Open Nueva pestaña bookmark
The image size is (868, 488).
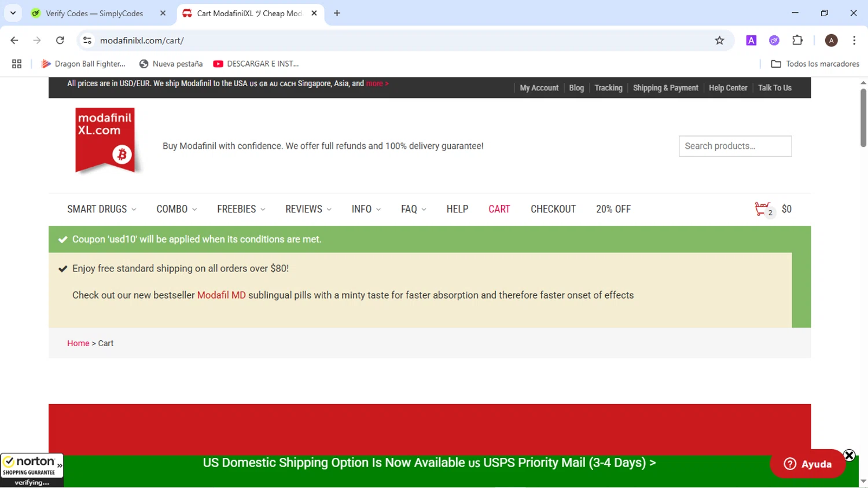pyautogui.click(x=171, y=64)
